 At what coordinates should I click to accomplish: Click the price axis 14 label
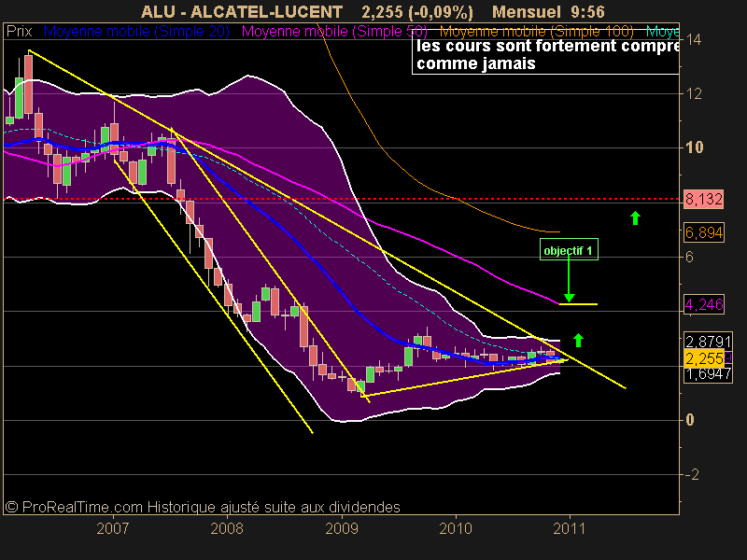[x=694, y=39]
